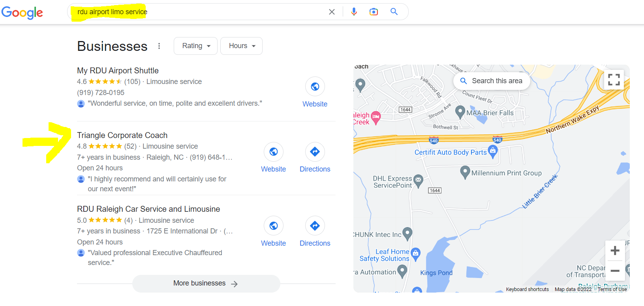Click the Little Brier Creek map label
Image resolution: width=644 pixels, height=306 pixels.
[540, 191]
